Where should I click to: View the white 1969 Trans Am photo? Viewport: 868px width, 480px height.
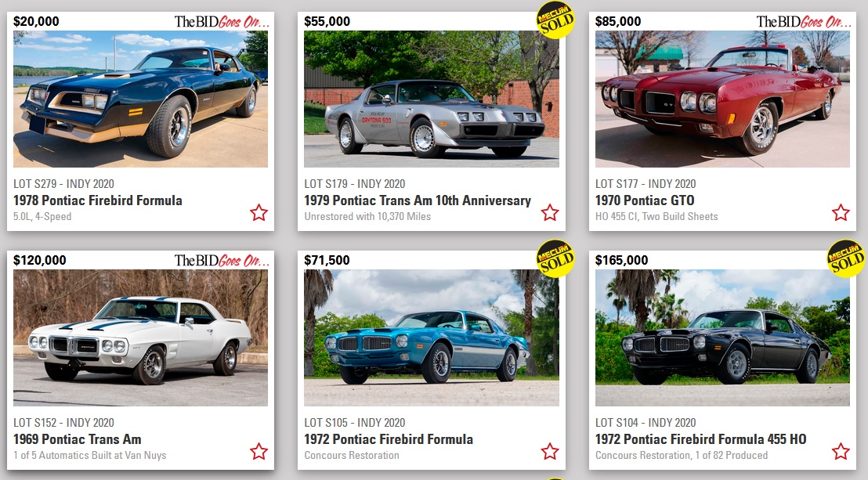(x=140, y=337)
